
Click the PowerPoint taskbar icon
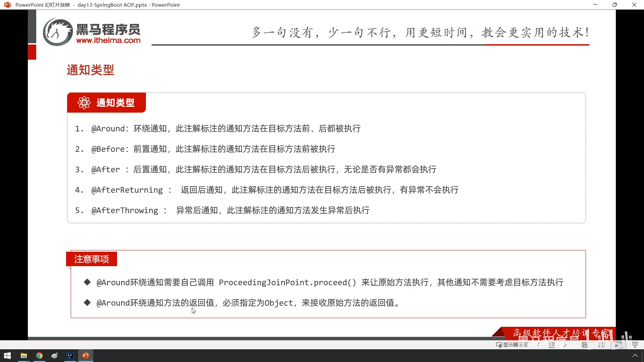[x=86, y=356]
